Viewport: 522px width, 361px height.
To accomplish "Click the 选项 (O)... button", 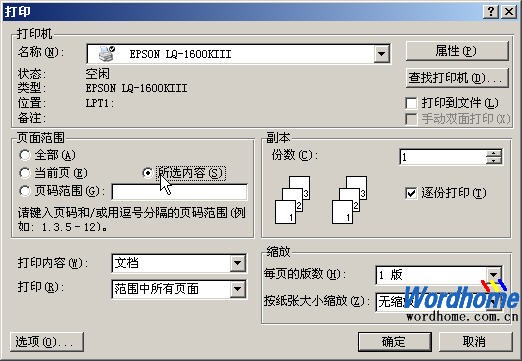I will pyautogui.click(x=47, y=342).
